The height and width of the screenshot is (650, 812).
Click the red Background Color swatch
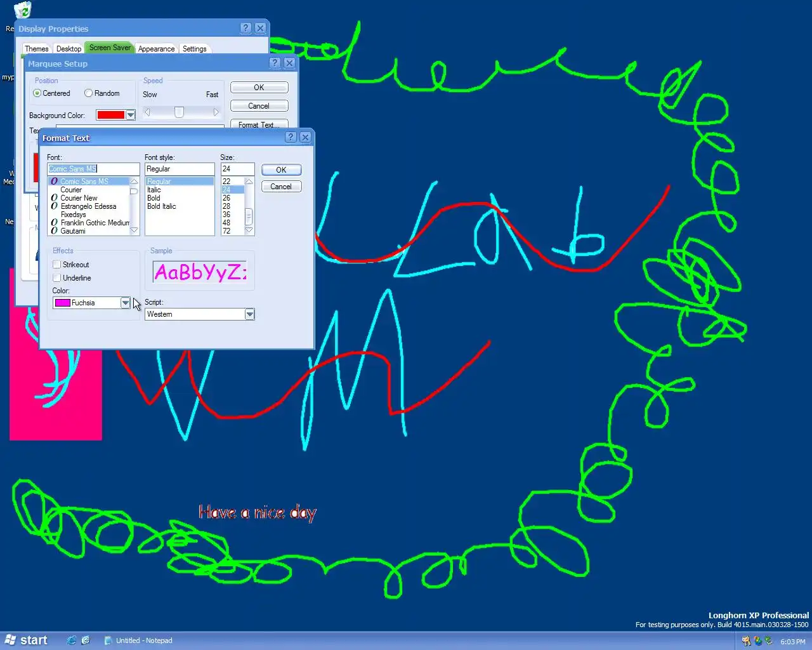click(x=110, y=115)
